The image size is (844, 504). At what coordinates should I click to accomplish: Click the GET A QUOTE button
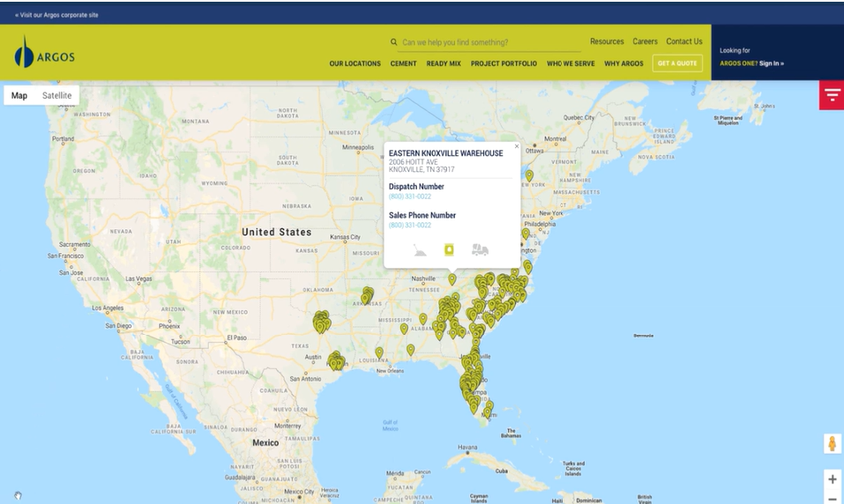pyautogui.click(x=677, y=63)
